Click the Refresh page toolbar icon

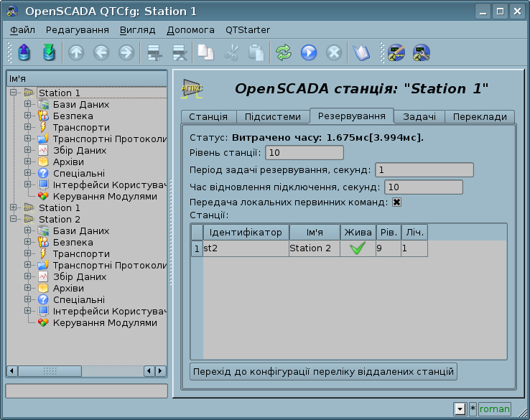pos(284,52)
